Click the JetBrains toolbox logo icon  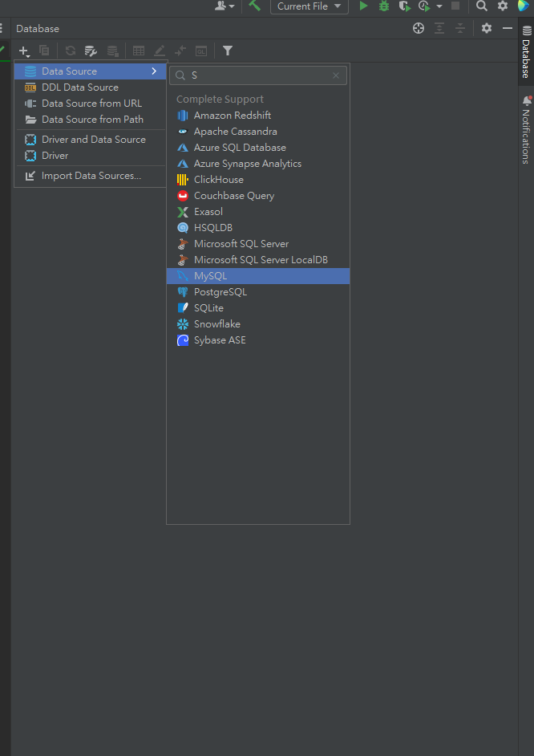524,6
